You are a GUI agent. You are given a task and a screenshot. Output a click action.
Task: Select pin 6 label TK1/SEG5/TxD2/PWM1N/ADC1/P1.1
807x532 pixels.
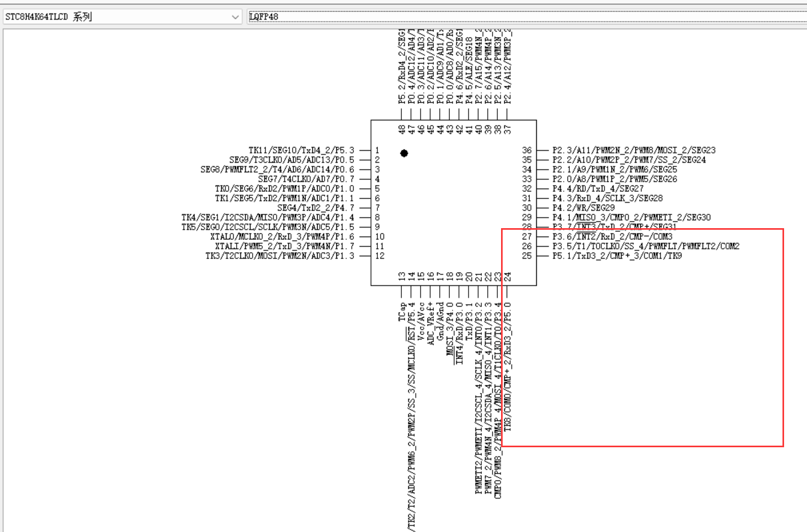pyautogui.click(x=285, y=198)
